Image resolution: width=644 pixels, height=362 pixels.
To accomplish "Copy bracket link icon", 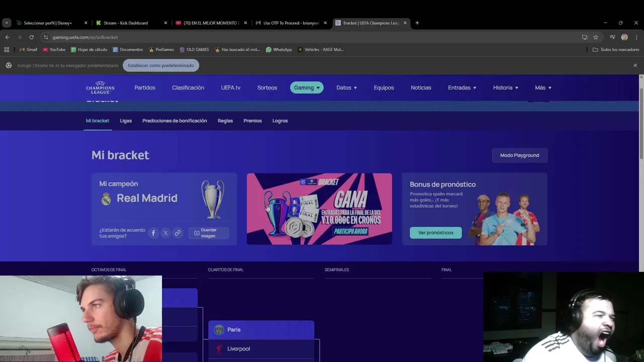I will point(178,233).
